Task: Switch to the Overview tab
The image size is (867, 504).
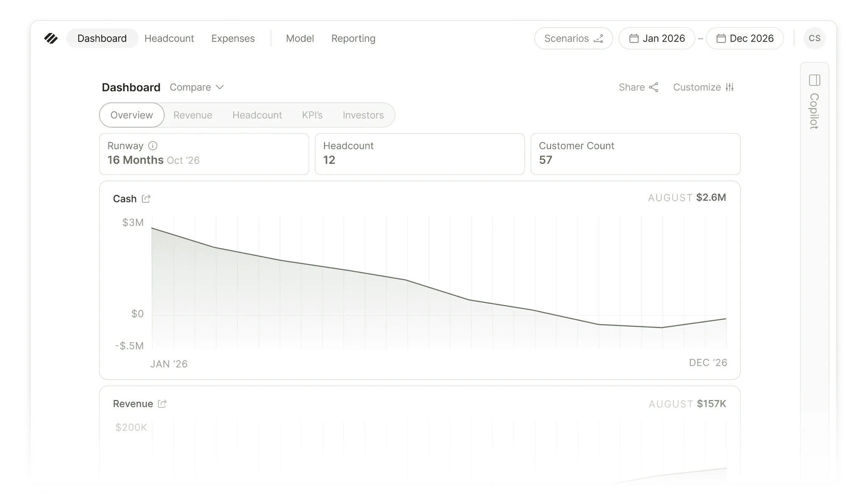Action: coord(132,115)
